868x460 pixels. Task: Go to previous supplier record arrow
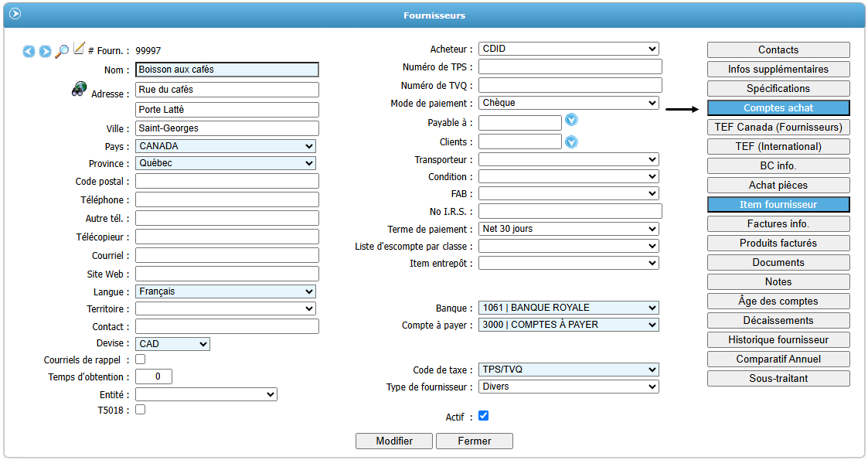[29, 51]
